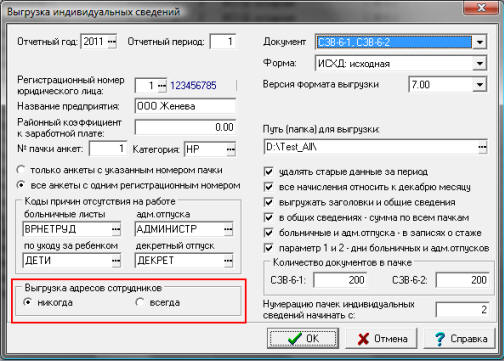Open the Версия формата выгрузки dropdown

479,84
